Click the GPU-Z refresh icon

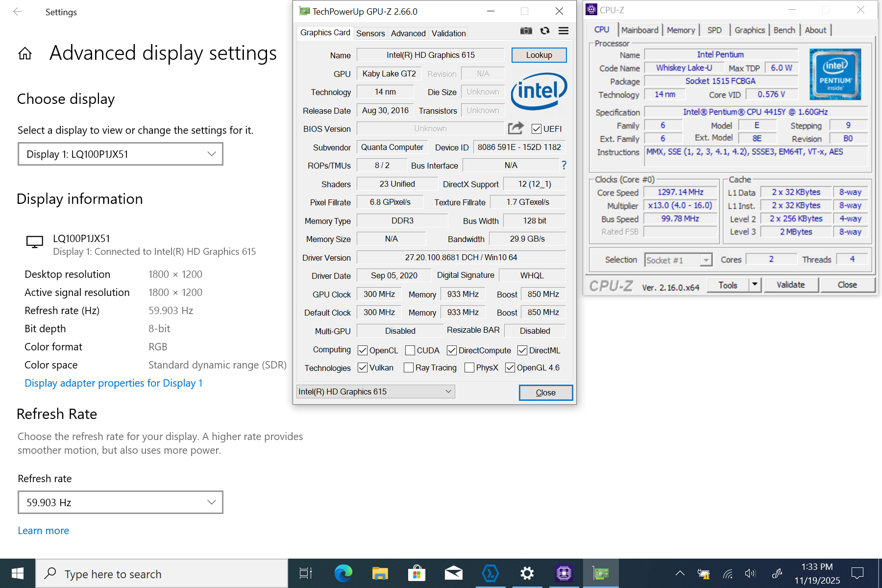pos(544,31)
